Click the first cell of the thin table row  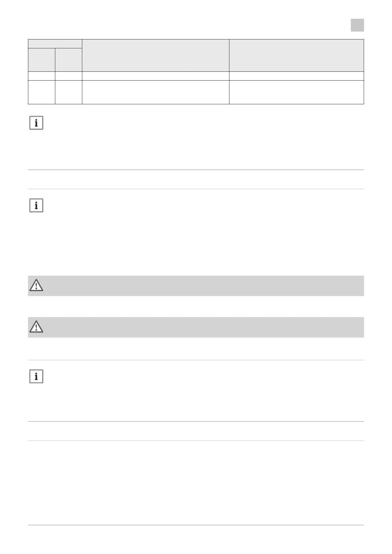pyautogui.click(x=41, y=76)
